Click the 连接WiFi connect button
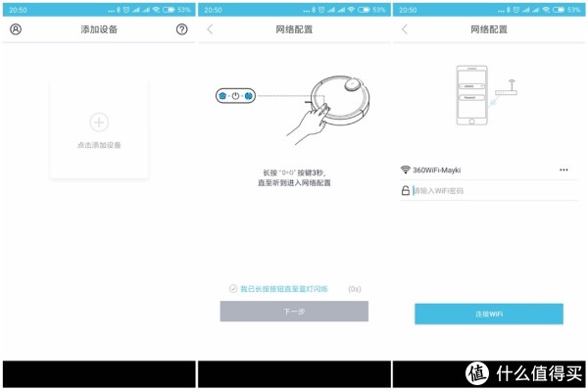Viewport: 588px width, 391px height. click(489, 314)
